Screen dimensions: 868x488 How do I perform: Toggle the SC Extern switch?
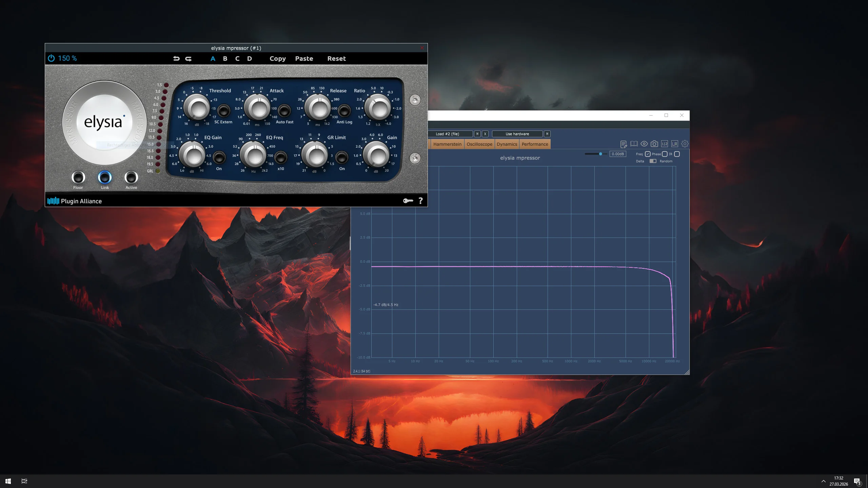[x=223, y=110]
